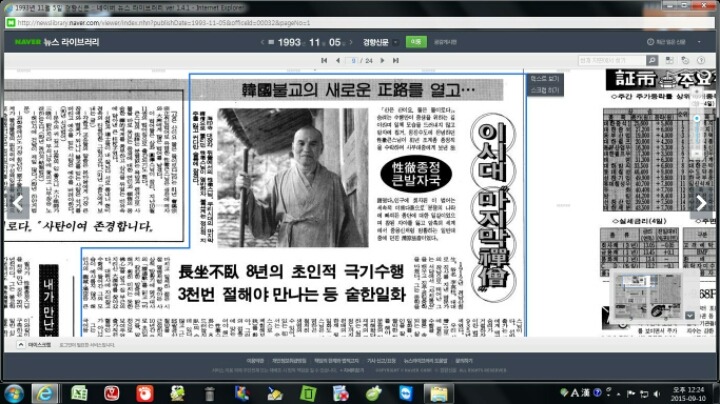720x404 pixels.
Task: Go to the previous newspaper page
Action: pyautogui.click(x=338, y=61)
